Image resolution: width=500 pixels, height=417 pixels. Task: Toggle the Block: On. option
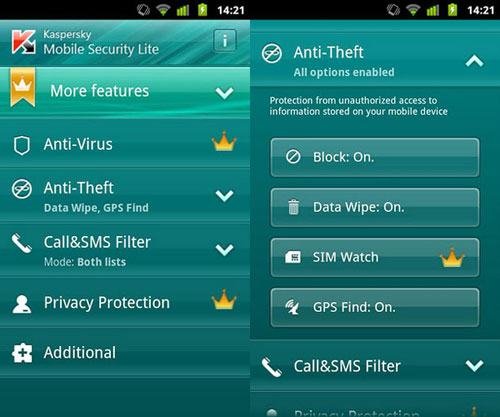pos(375,157)
